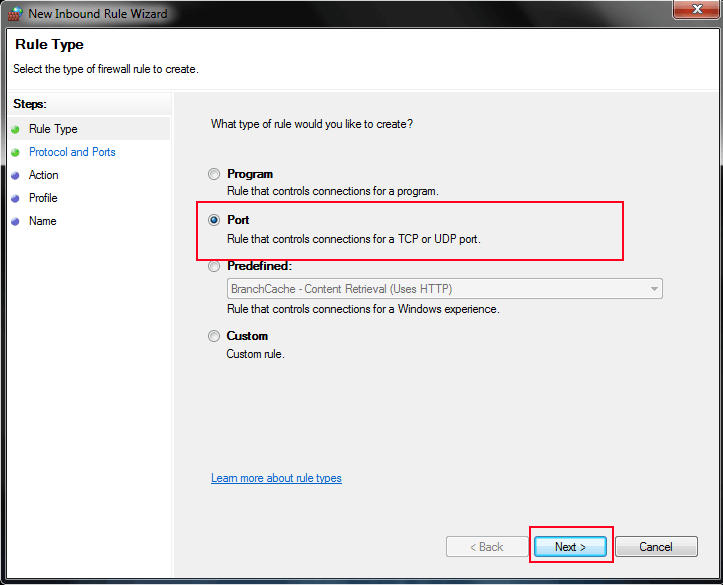Jump to the Action step label
Viewport: 723px width, 585px height.
point(44,175)
